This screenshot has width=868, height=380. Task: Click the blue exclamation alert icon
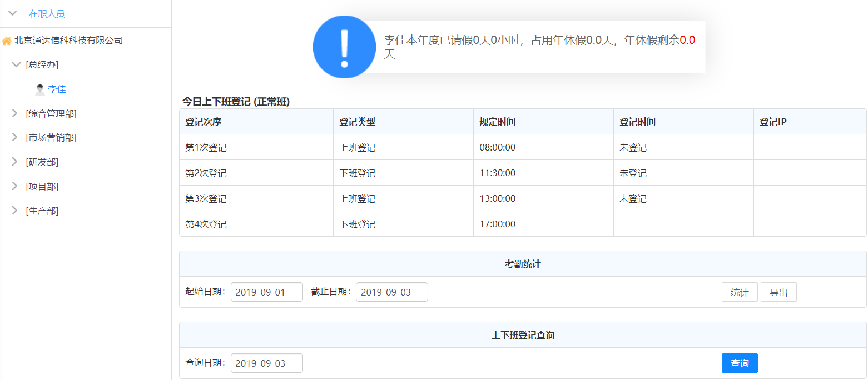344,47
